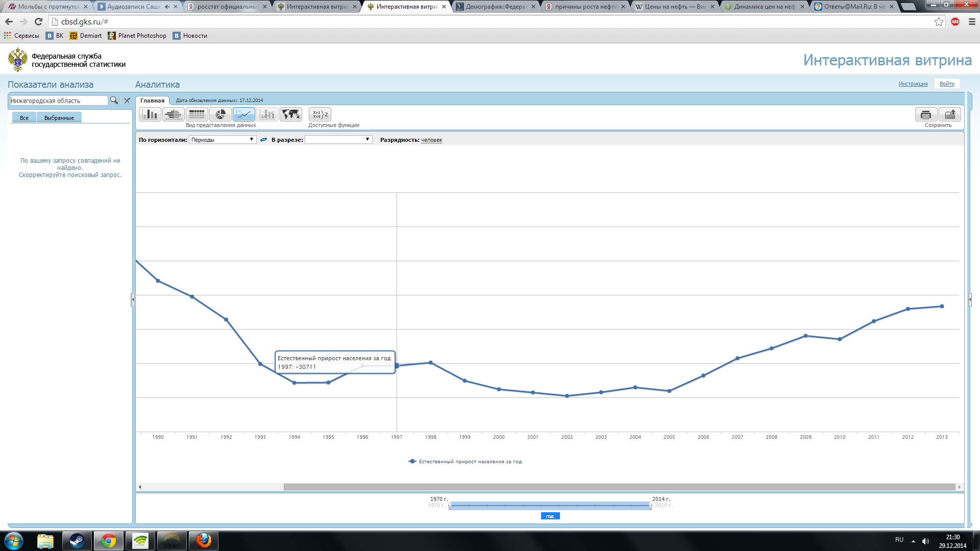
Task: Open the available functions formula icon
Action: [320, 114]
